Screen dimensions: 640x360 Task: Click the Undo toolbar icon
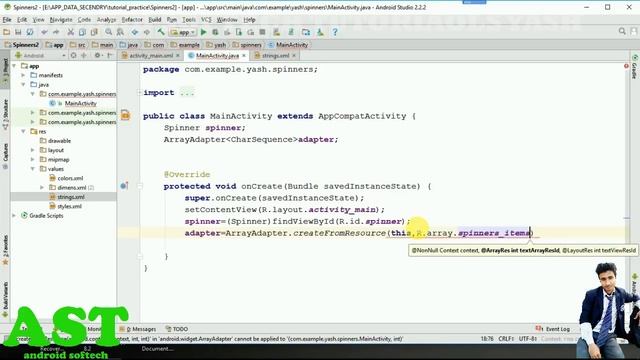tap(44, 32)
